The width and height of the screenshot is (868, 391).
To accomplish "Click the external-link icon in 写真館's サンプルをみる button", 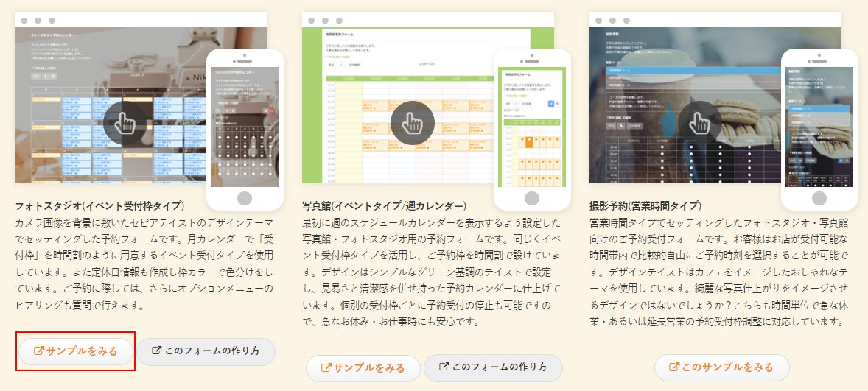I will (x=326, y=368).
